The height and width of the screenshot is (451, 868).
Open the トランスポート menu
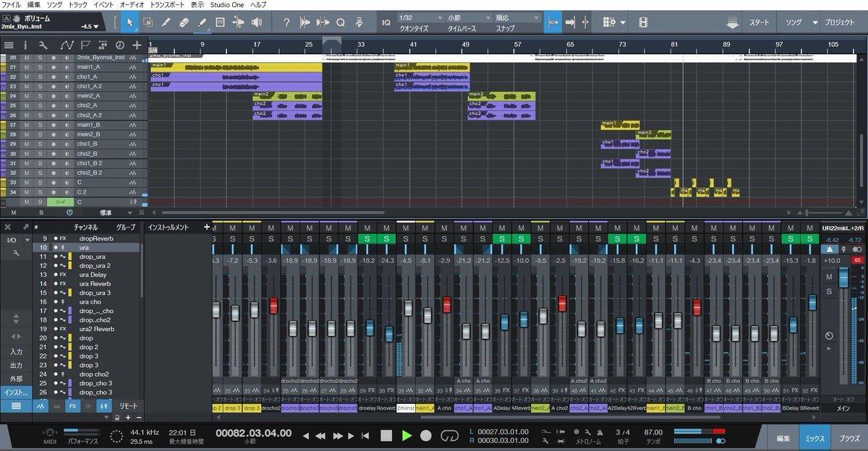(x=167, y=4)
